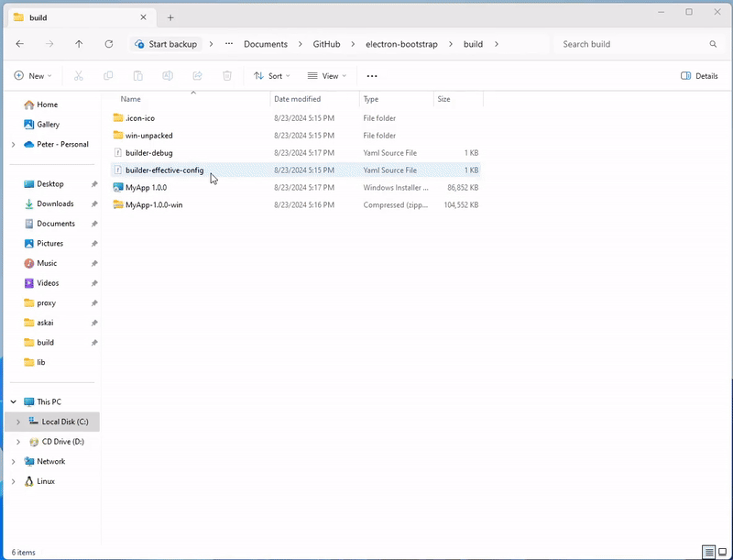Toggle the Details pane
This screenshot has width=733, height=560.
point(699,76)
